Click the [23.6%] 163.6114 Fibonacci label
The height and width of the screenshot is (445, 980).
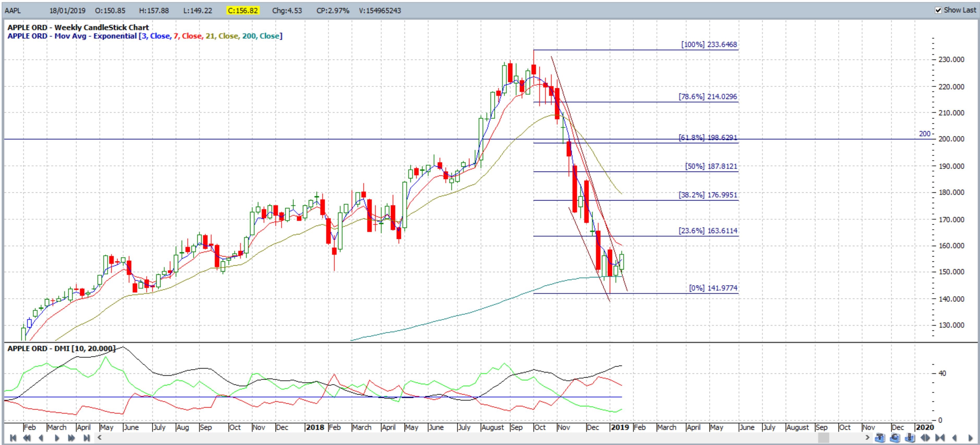708,231
